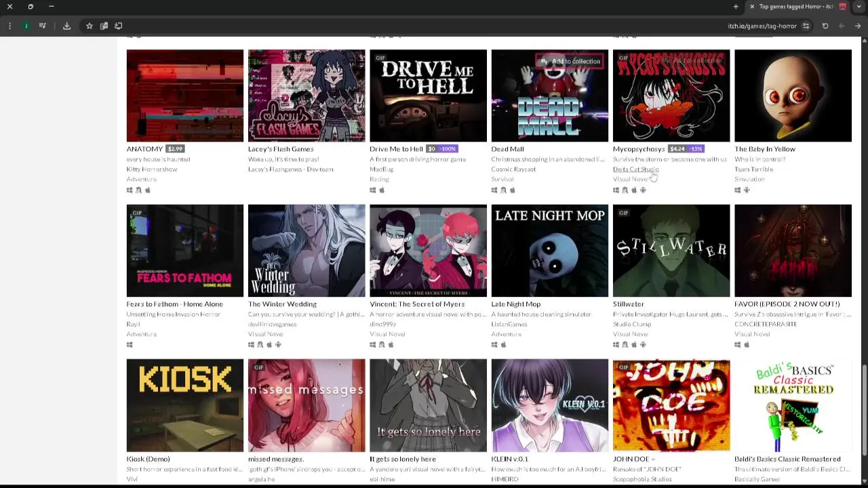Click the Android icon under The Winter Wedding
This screenshot has height=488, width=868.
tap(278, 345)
